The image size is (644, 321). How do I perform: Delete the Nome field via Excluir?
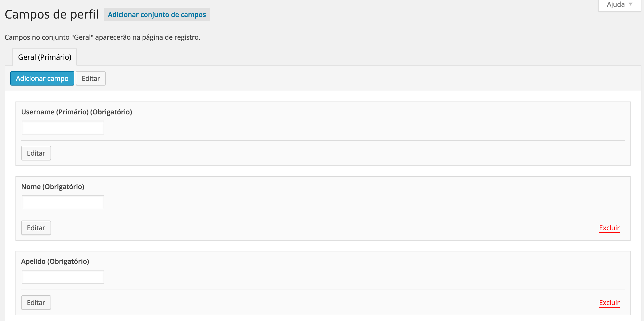tap(609, 228)
